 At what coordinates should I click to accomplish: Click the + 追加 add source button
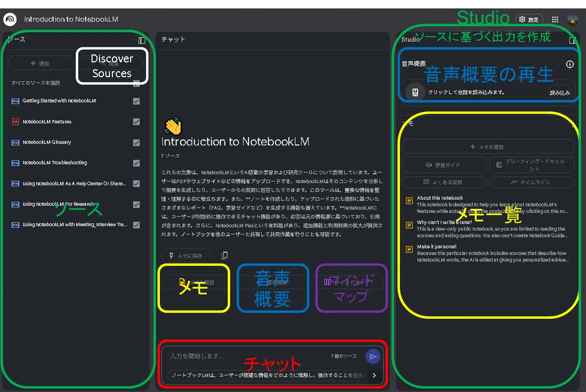coord(41,63)
